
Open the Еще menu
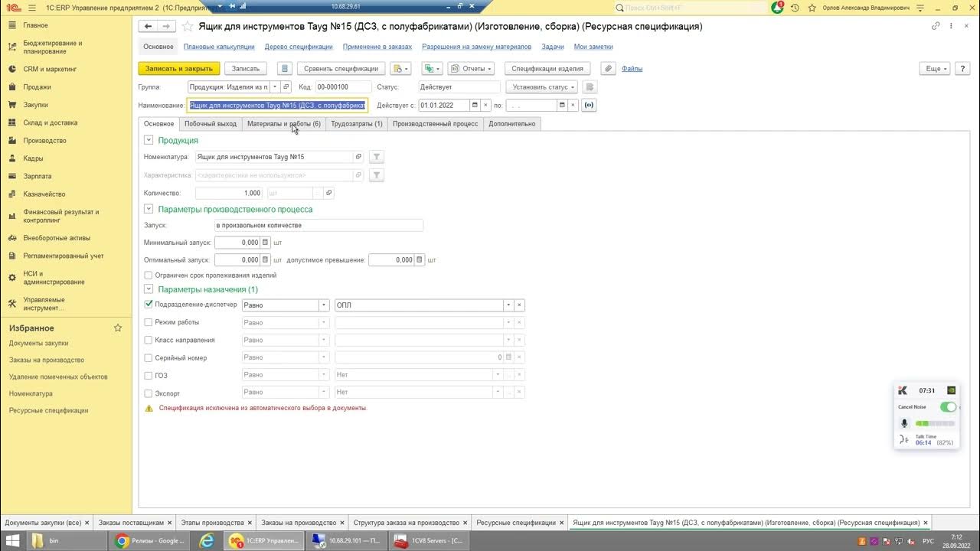(x=935, y=68)
